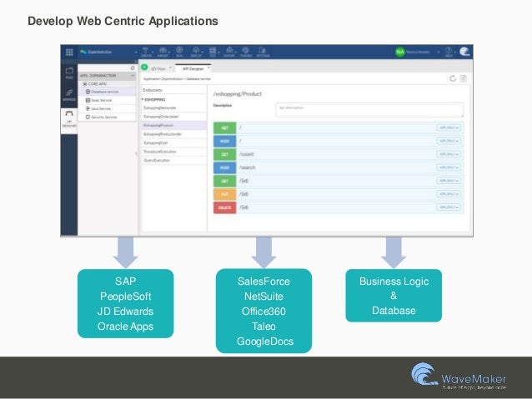Viewport: 532px width, 399px height.
Task: Click the blue POST button for /search
Action: (224, 167)
